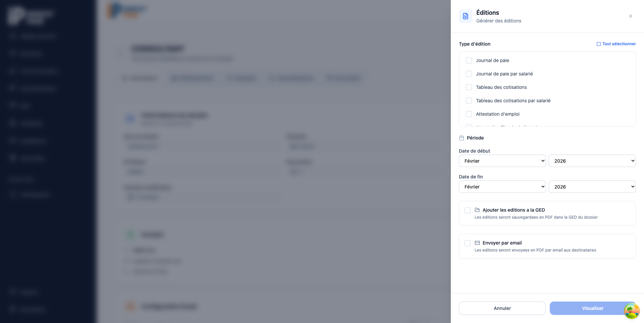Check the Journal de paie box
Image resolution: width=644 pixels, height=323 pixels.
[469, 60]
